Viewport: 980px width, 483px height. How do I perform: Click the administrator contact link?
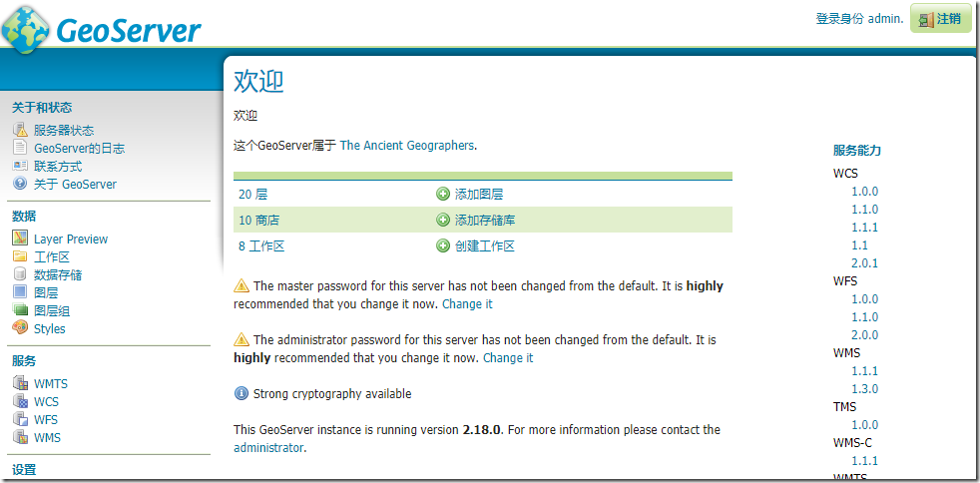(268, 447)
